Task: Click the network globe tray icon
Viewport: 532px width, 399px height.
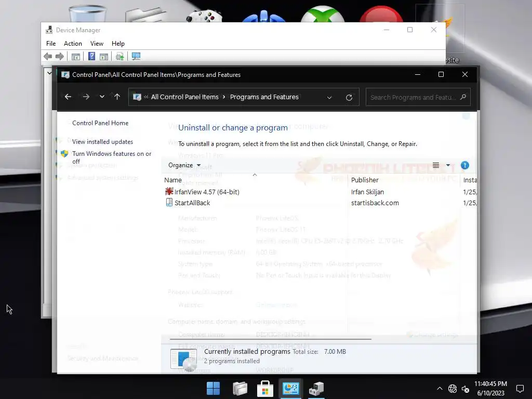Action: point(453,389)
